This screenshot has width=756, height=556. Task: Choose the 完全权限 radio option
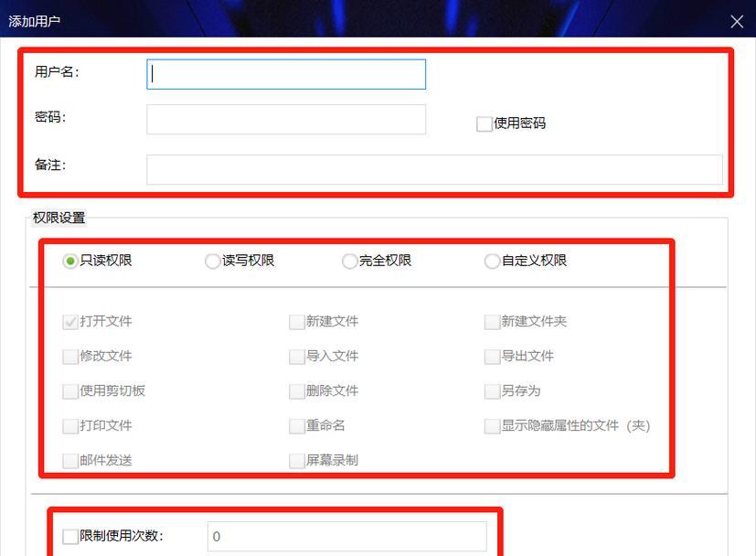(349, 262)
